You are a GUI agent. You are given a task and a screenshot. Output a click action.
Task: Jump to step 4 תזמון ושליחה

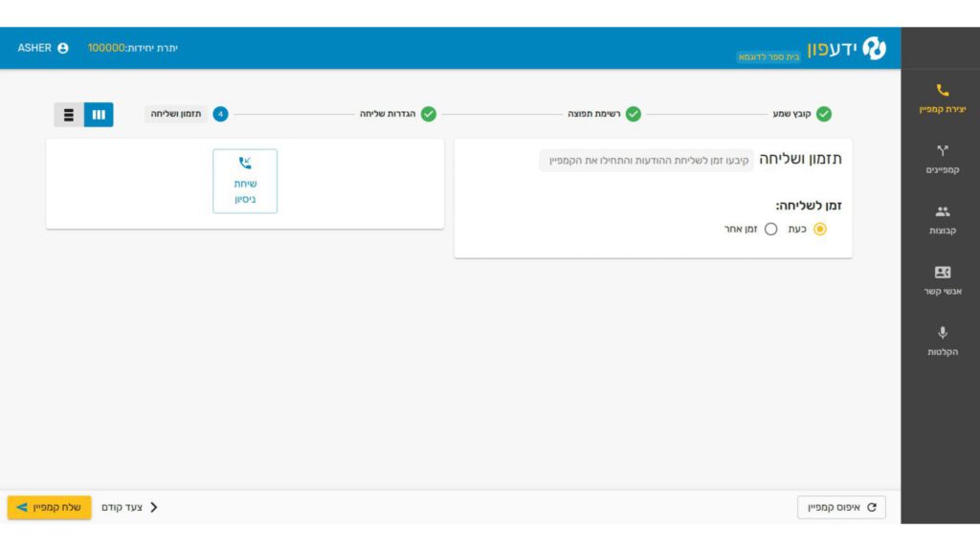187,114
